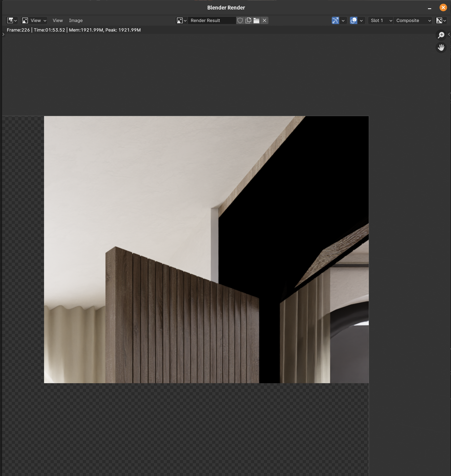451x476 pixels.
Task: Unlink the Render Result image
Action: [264, 20]
